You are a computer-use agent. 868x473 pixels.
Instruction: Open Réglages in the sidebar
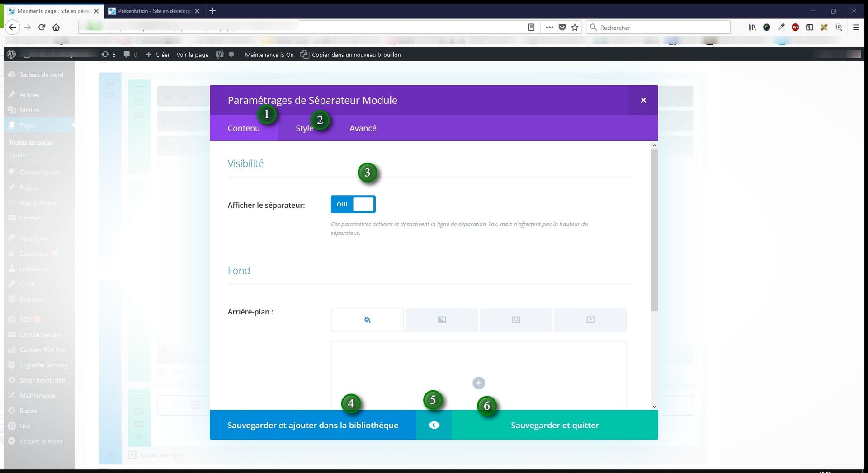pos(39,300)
